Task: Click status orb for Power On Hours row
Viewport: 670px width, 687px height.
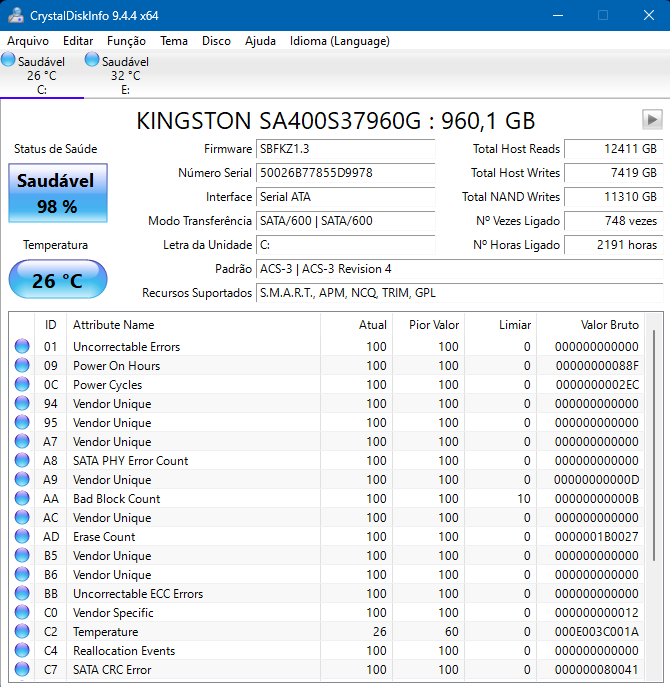Action: [x=22, y=365]
